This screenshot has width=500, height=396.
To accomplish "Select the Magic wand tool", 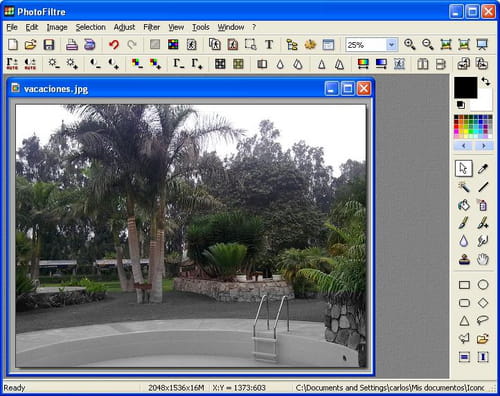I will tap(464, 187).
